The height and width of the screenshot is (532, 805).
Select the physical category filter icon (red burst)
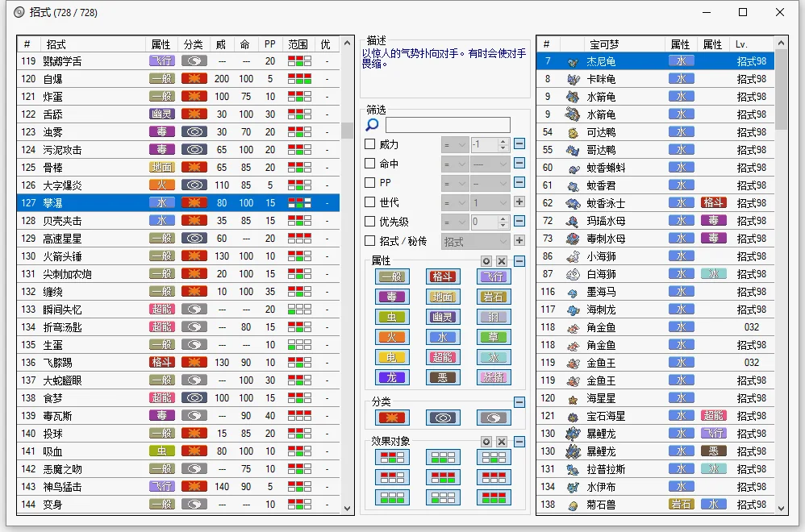click(x=392, y=418)
